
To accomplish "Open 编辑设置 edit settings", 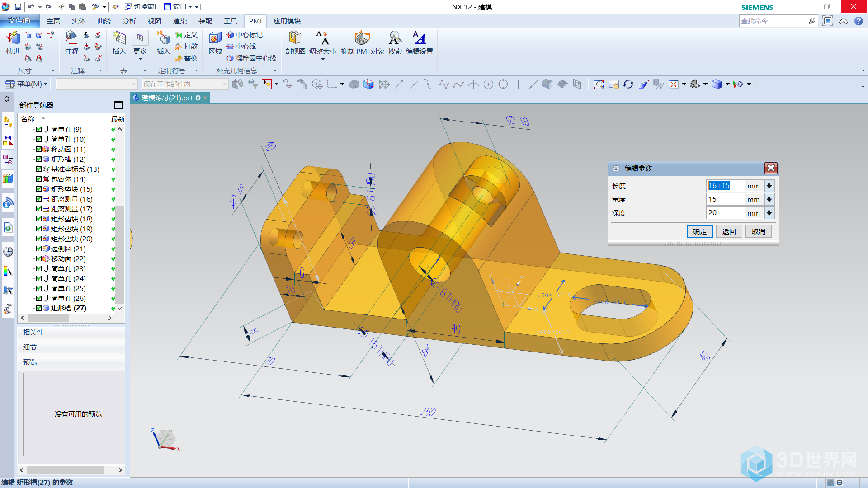I will [x=420, y=42].
